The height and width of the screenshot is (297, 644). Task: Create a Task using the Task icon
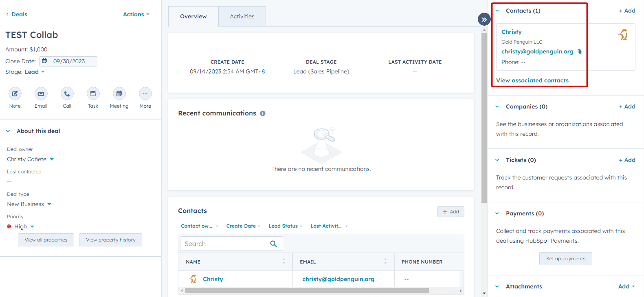(x=93, y=94)
